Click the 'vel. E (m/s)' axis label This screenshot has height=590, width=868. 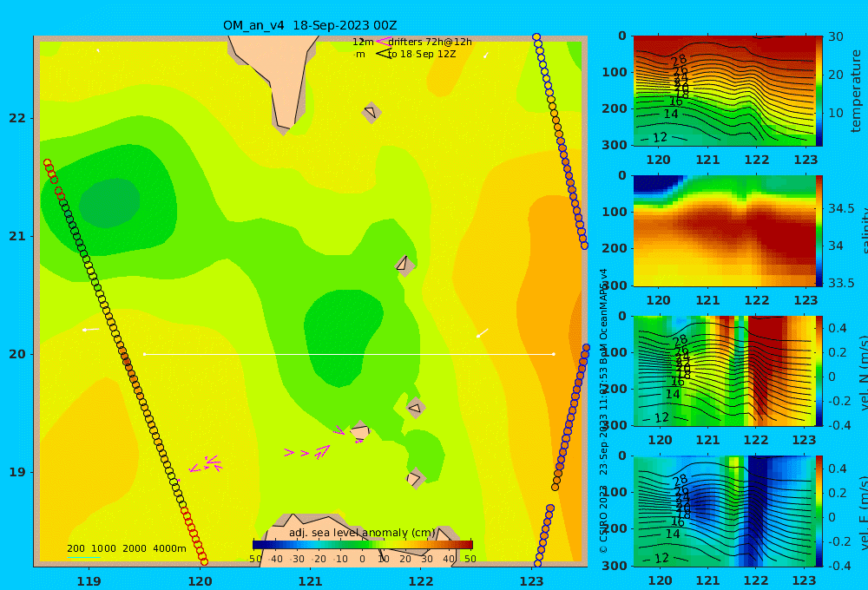pyautogui.click(x=863, y=512)
